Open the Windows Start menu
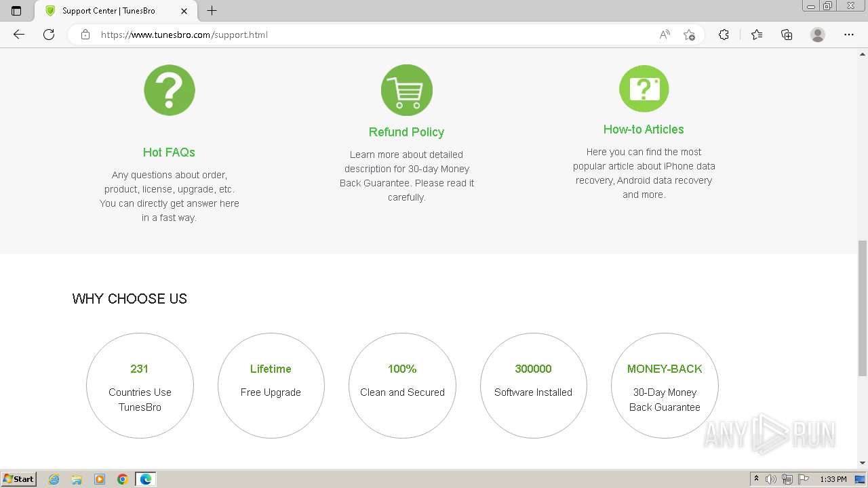868x488 pixels. pyautogui.click(x=19, y=479)
